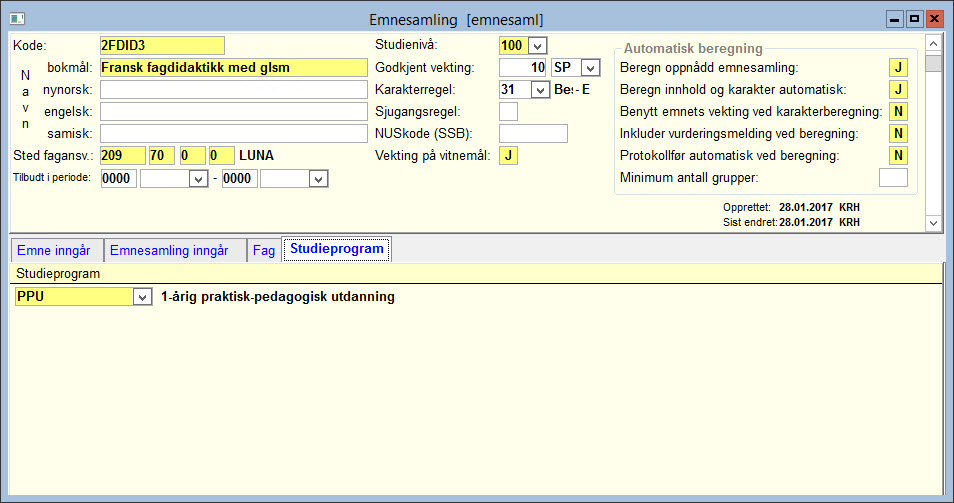954x503 pixels.
Task: Toggle Beregn innhold og karakter automatisk
Action: [x=898, y=89]
